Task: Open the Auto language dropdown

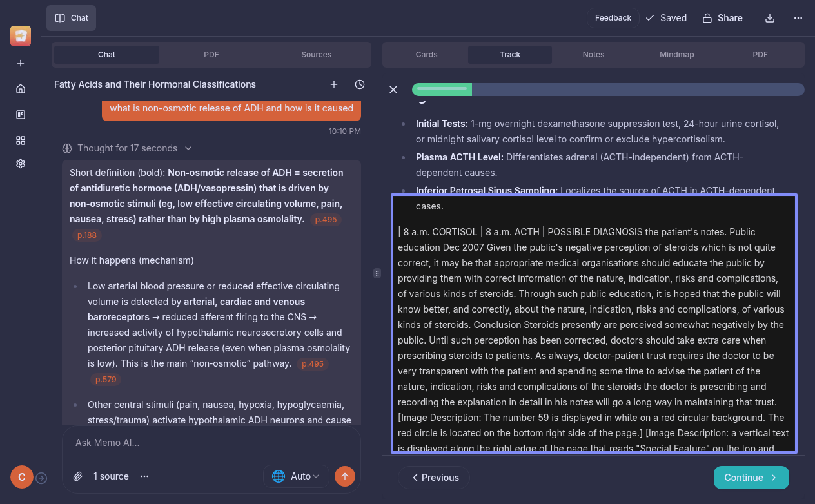Action: 296,476
